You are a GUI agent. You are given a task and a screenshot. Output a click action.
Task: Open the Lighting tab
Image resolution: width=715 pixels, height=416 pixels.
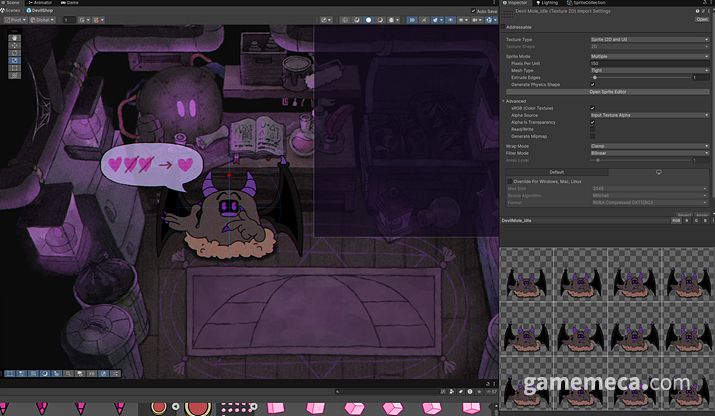pyautogui.click(x=547, y=3)
